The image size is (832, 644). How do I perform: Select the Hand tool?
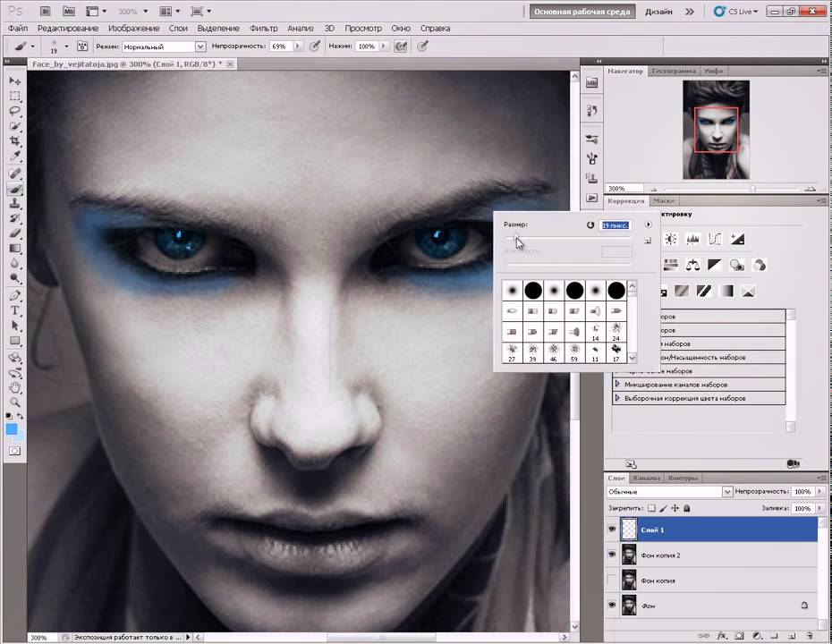pyautogui.click(x=15, y=388)
